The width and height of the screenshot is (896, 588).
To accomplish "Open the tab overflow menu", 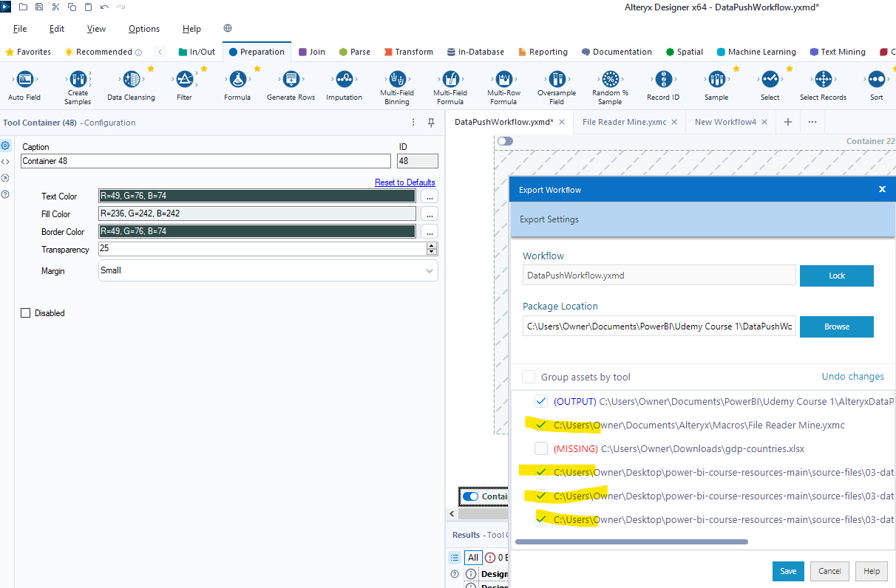I will click(x=812, y=122).
